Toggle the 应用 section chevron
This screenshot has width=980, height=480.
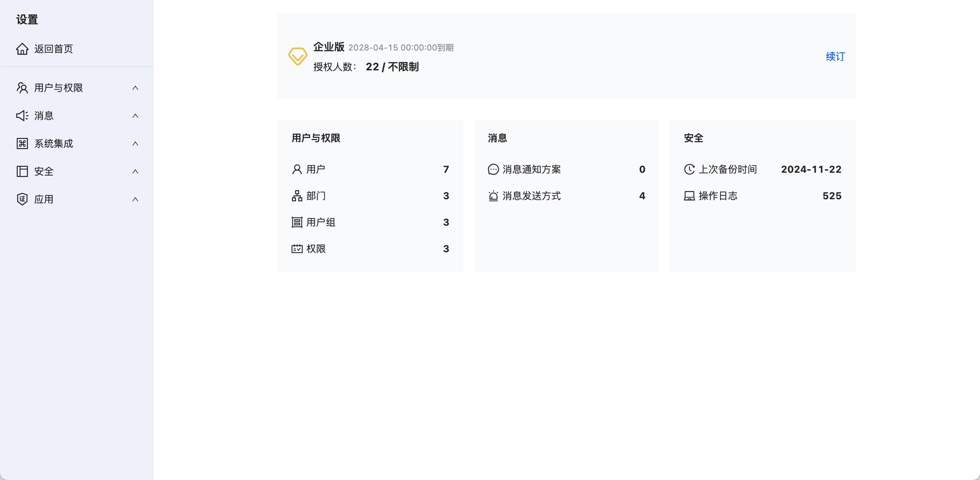(x=135, y=199)
